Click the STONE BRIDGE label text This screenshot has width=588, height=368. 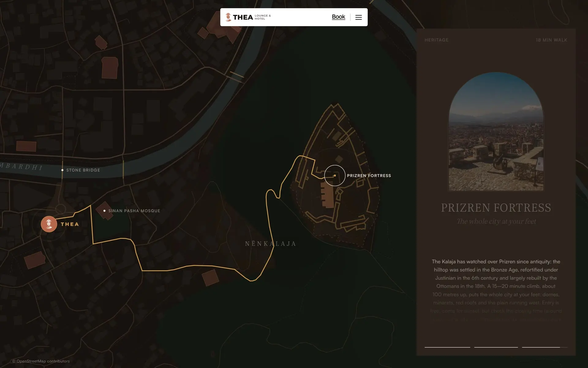point(83,170)
